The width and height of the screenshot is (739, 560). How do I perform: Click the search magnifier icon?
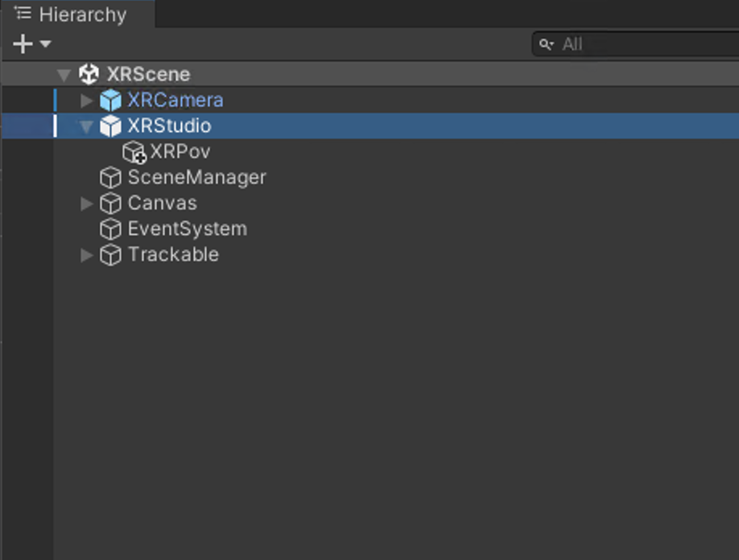tap(547, 44)
